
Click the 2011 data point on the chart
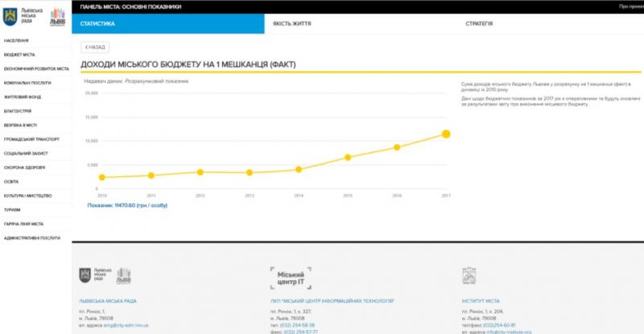click(151, 175)
